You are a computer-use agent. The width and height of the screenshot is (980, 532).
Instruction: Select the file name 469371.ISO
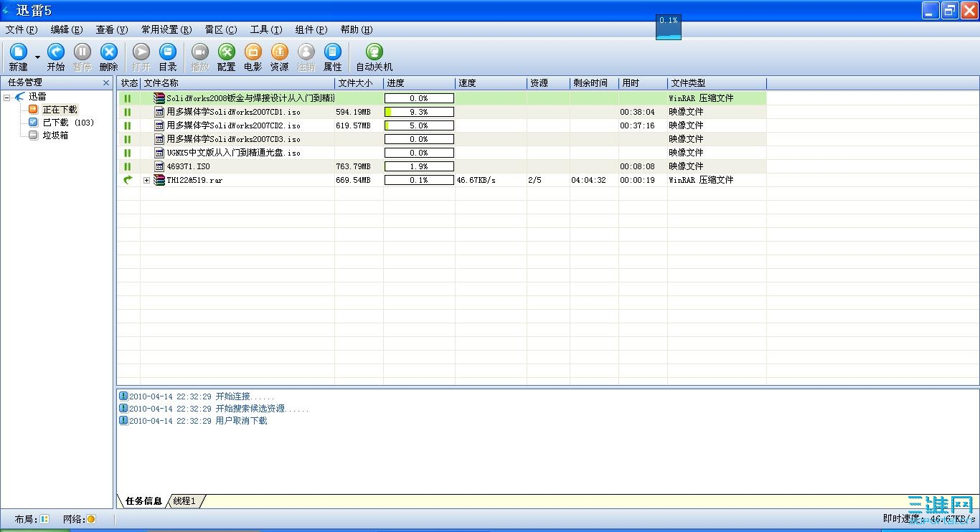188,166
